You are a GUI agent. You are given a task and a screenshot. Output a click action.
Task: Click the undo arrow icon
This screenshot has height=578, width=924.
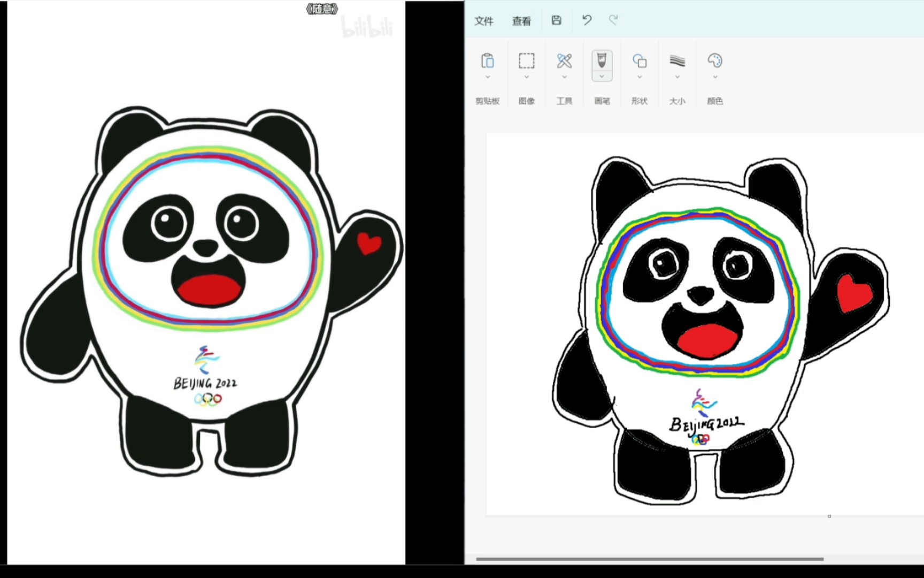click(587, 20)
